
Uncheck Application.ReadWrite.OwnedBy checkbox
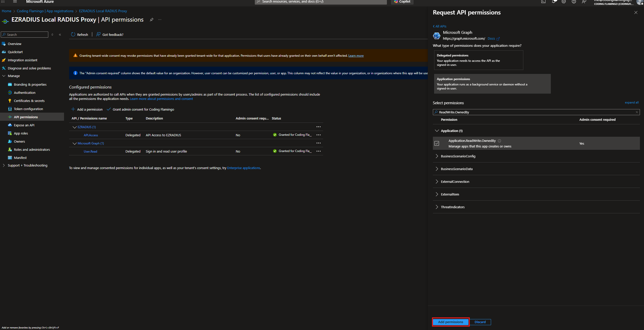coord(437,143)
